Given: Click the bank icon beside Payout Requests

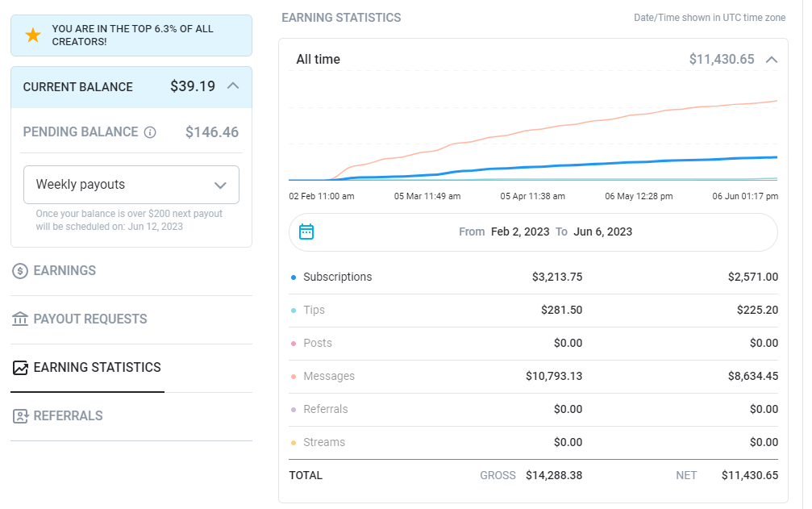Looking at the screenshot, I should click(x=20, y=319).
